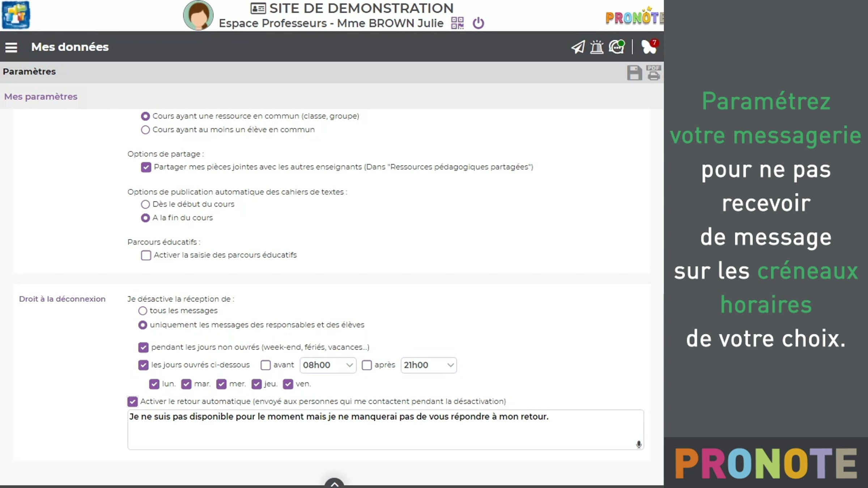Toggle 'Partager mes pièces jointes' checkbox
This screenshot has height=488, width=868.
pyautogui.click(x=146, y=167)
